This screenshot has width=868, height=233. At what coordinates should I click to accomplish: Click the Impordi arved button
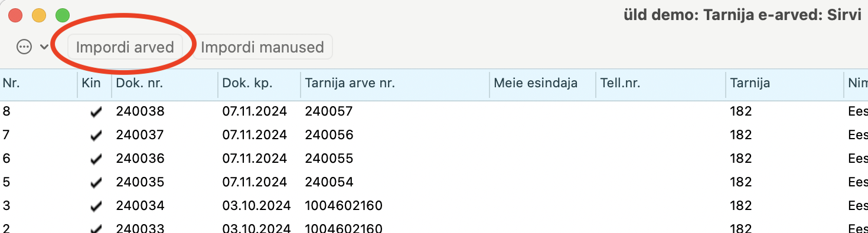pos(125,47)
